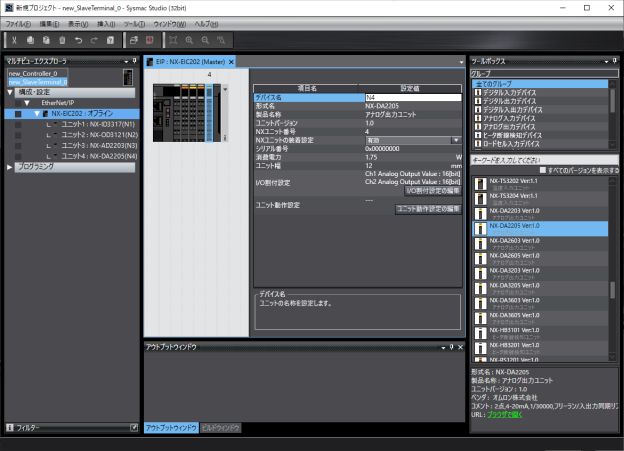Image resolution: width=624 pixels, height=451 pixels.
Task: Click the Delete trash toolbar icon
Action: click(62, 40)
